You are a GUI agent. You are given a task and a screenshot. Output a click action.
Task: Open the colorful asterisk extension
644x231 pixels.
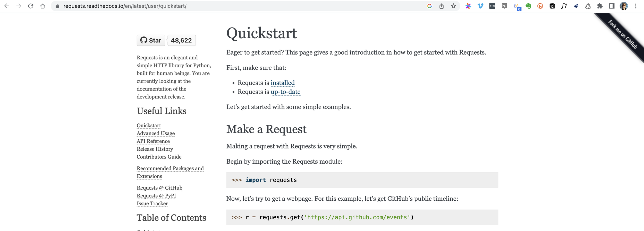pos(468,6)
